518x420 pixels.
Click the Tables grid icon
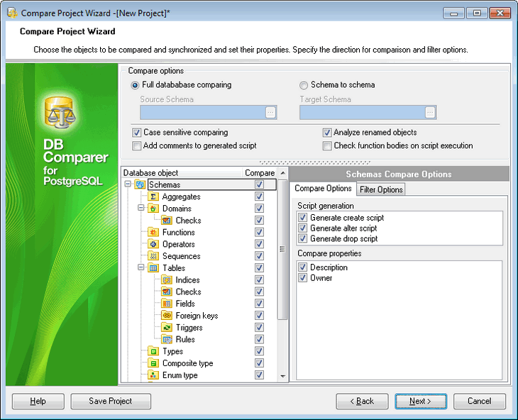click(x=153, y=267)
